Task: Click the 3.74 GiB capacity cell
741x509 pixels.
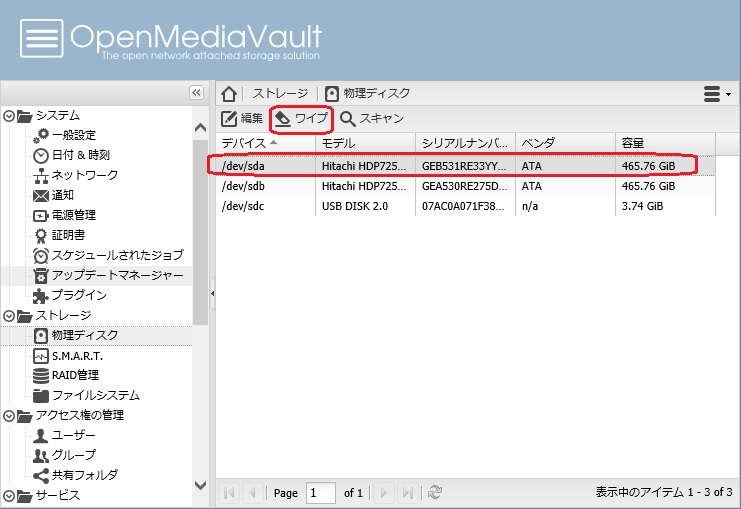Action: [642, 206]
